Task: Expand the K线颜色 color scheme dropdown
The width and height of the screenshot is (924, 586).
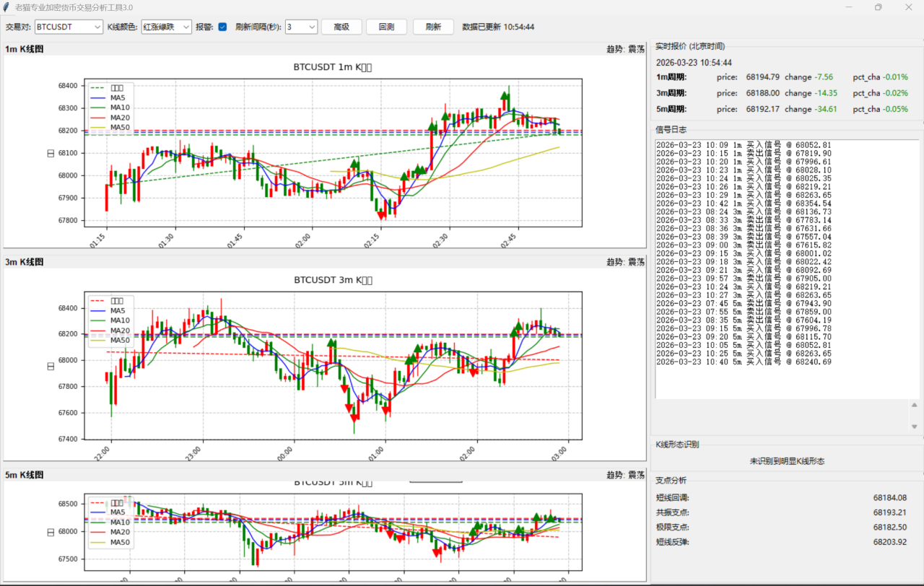Action: click(167, 27)
